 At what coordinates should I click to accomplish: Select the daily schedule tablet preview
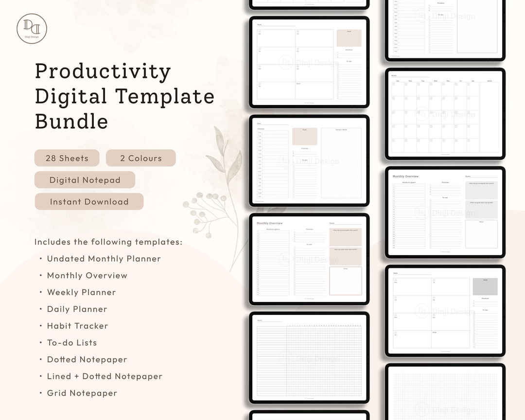coord(310,160)
